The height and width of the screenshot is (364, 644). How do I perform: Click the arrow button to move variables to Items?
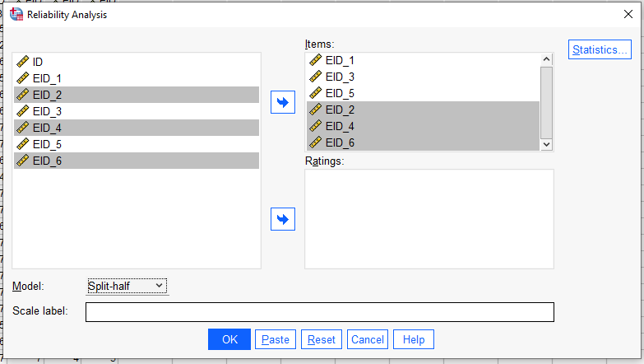282,102
